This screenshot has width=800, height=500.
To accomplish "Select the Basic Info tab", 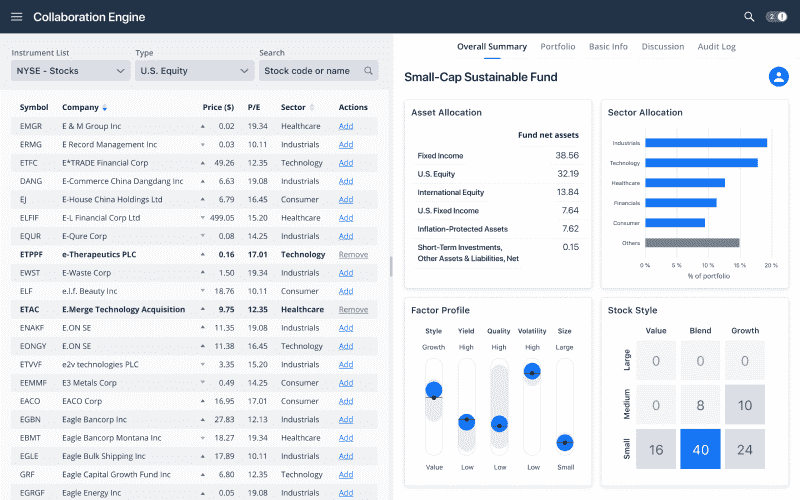I will coord(608,47).
